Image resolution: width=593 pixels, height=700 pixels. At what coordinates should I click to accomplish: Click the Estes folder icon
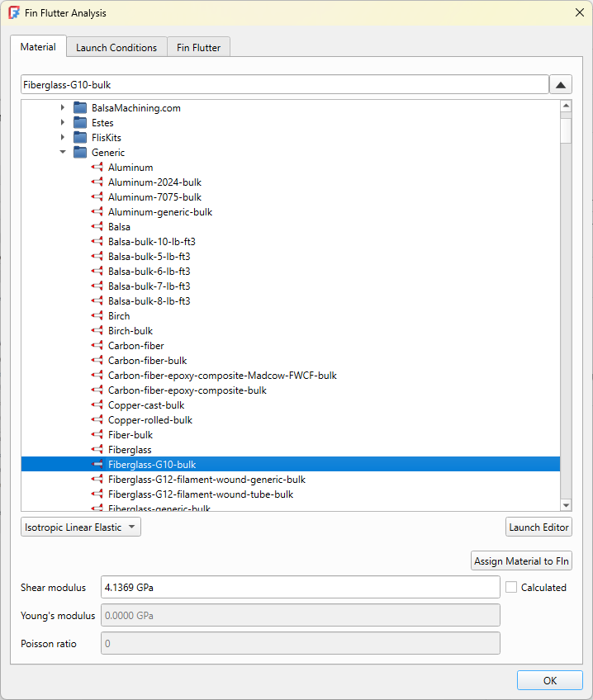80,122
